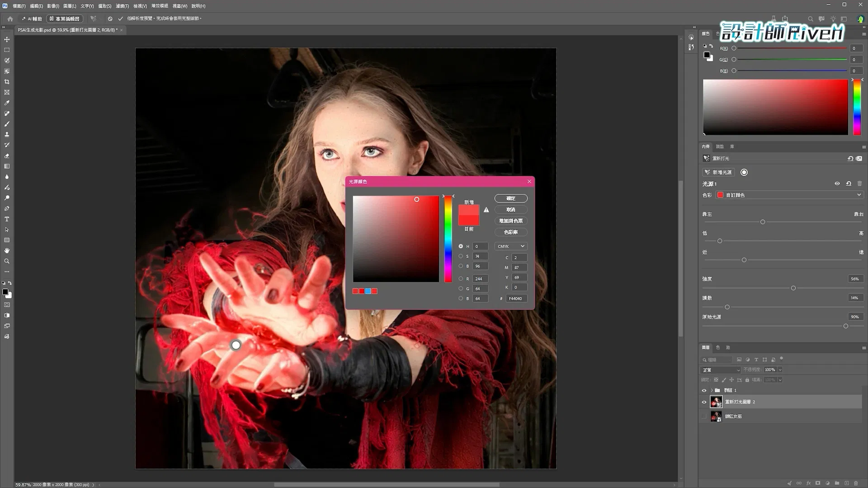This screenshot has width=868, height=488.
Task: Click the out-of-gamut warning triangle
Action: coord(486,210)
